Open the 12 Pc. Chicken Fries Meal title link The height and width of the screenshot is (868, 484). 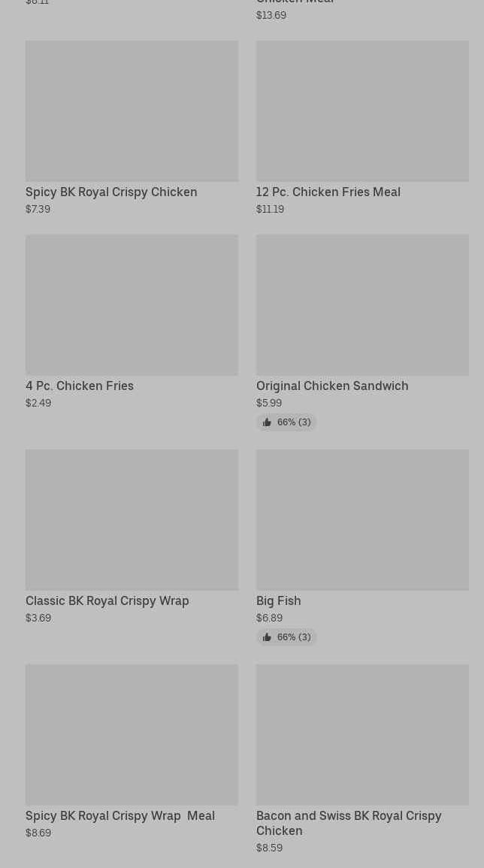point(328,192)
